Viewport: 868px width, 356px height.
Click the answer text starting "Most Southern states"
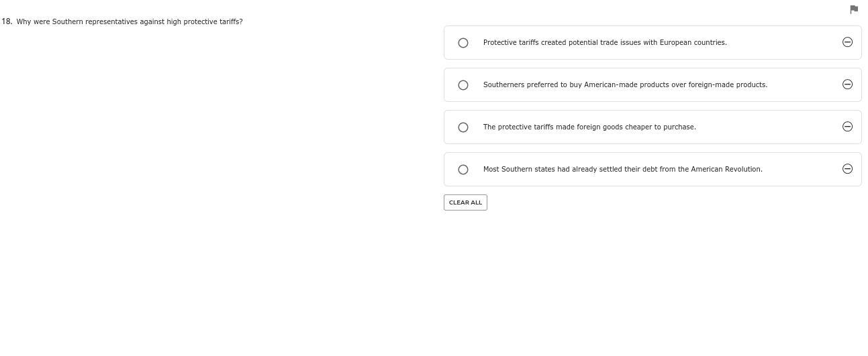click(x=622, y=169)
